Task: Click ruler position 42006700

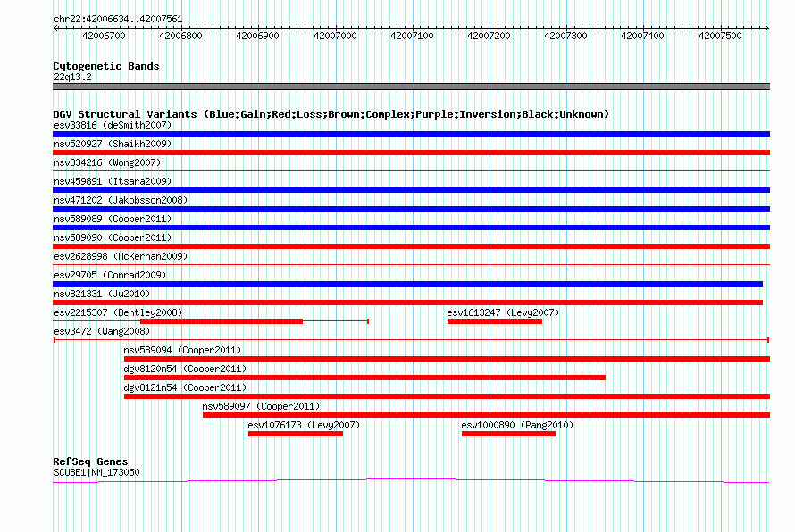Action: (104, 36)
